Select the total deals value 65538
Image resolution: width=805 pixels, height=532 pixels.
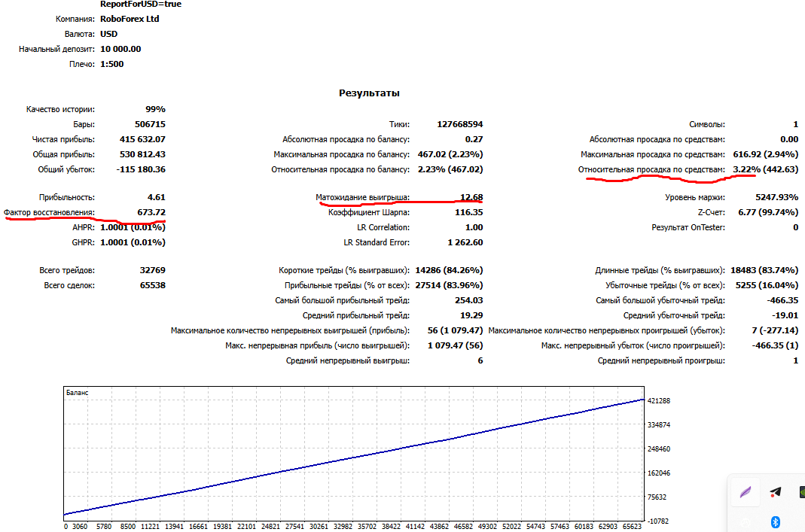point(153,285)
